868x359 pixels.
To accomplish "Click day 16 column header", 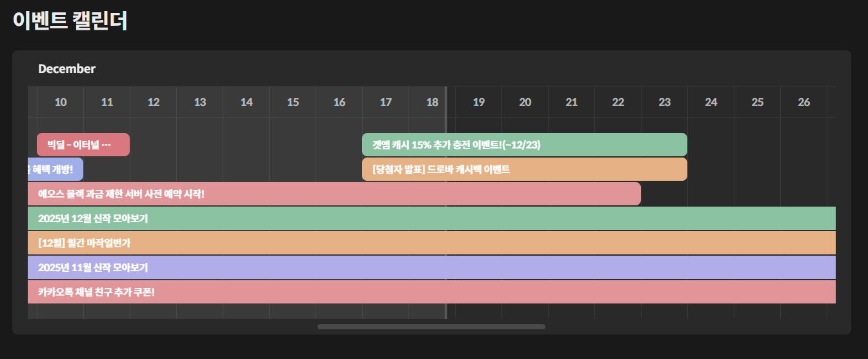I will click(339, 102).
